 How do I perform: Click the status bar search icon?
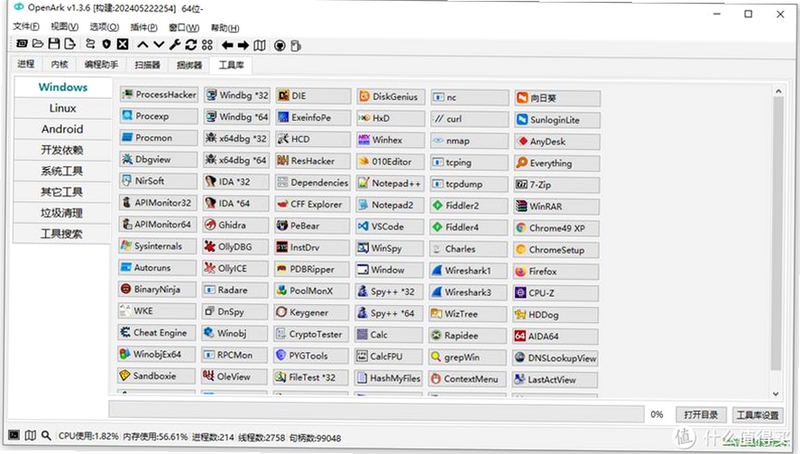46,436
